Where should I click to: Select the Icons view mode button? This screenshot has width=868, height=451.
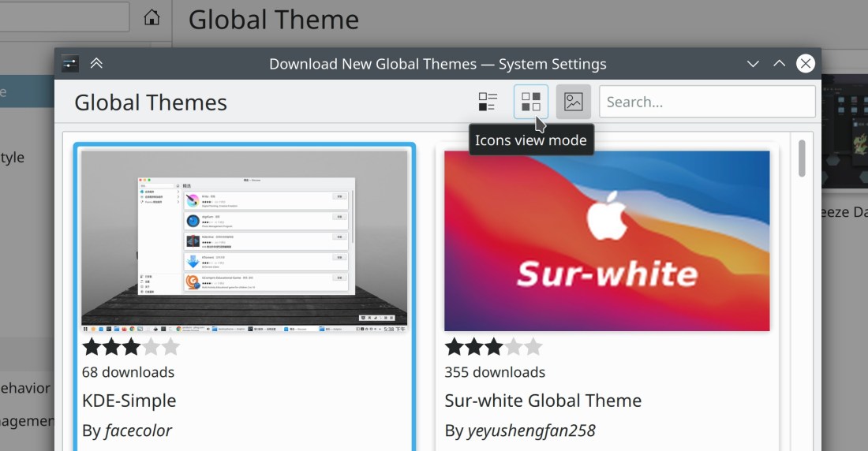coord(531,102)
